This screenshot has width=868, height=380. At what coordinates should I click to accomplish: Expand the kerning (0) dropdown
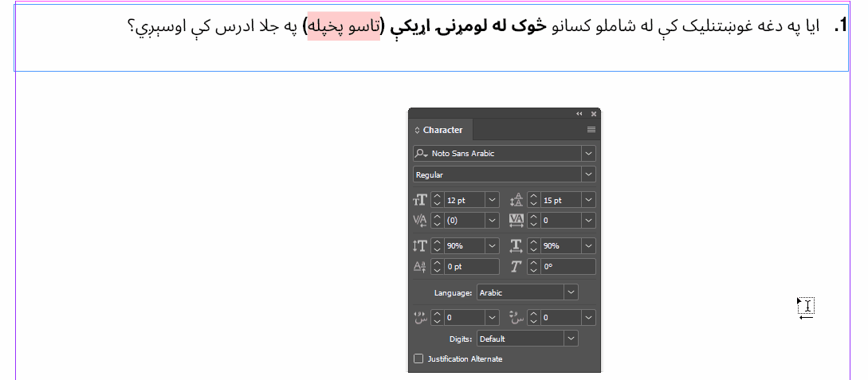(492, 220)
